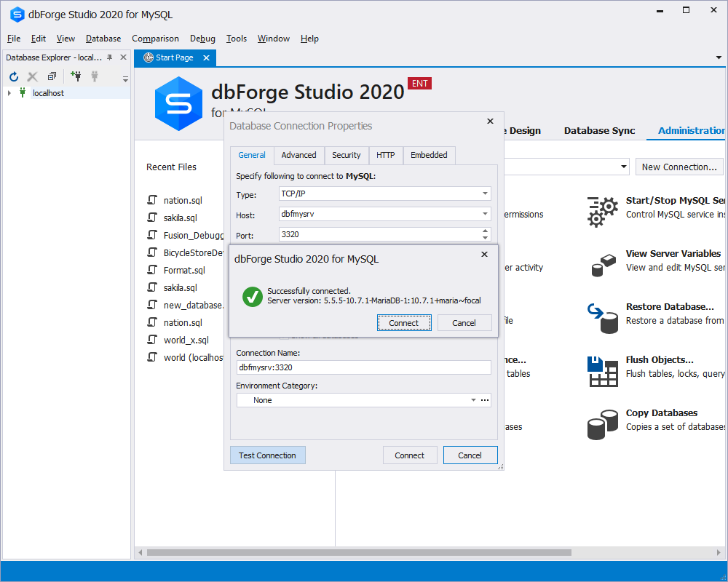Click script icon beside world (localhost) file
The width and height of the screenshot is (728, 582).
pos(152,357)
